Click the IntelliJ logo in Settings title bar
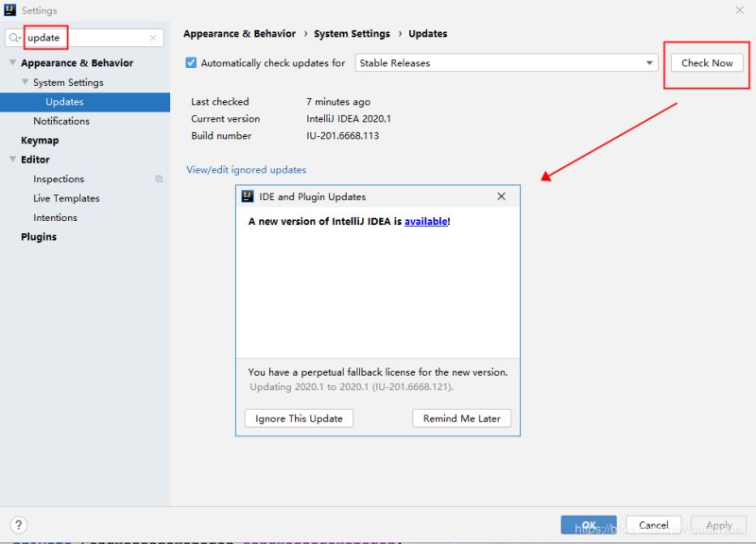 pos(9,9)
